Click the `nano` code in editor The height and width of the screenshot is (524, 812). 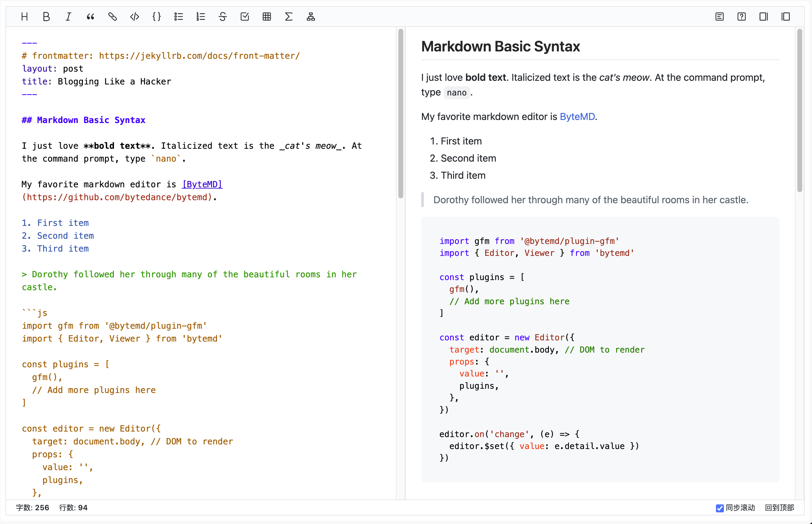(x=166, y=159)
